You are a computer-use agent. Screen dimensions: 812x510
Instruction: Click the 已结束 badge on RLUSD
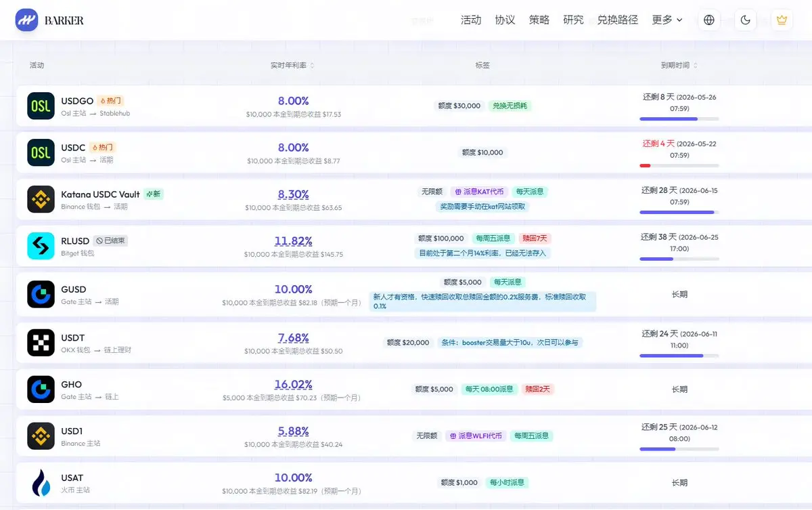110,240
